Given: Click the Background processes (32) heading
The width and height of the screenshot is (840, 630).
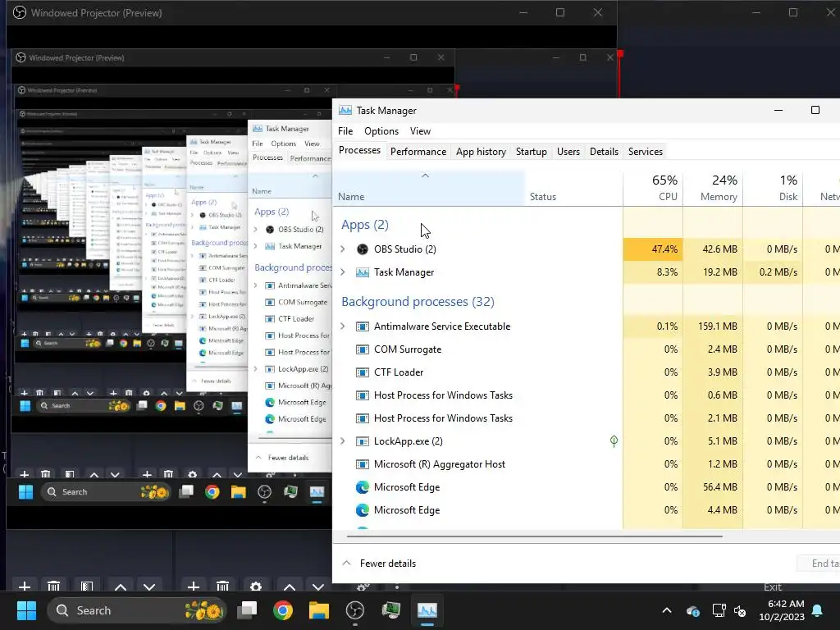Looking at the screenshot, I should (418, 302).
